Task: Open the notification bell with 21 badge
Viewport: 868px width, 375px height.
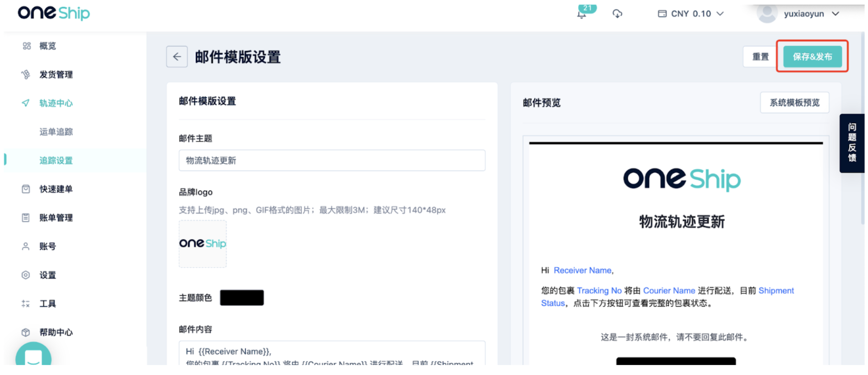Action: (x=582, y=14)
